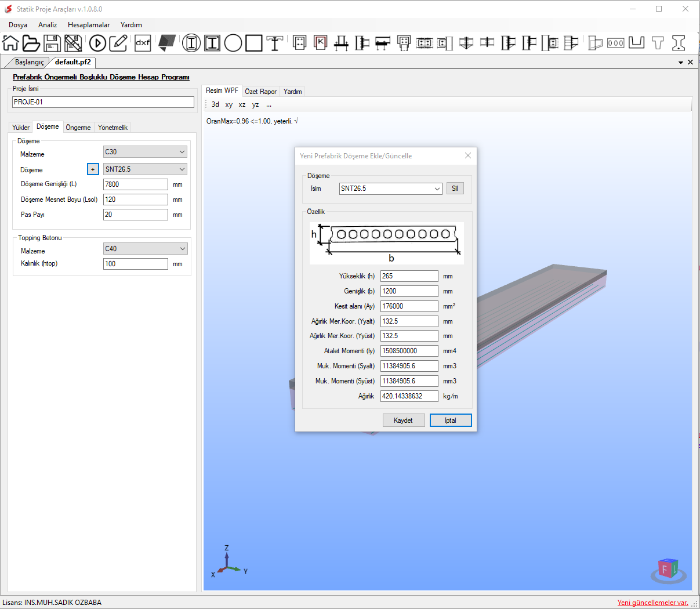Click the İptal button
Viewport: 700px width, 609px height.
[451, 420]
